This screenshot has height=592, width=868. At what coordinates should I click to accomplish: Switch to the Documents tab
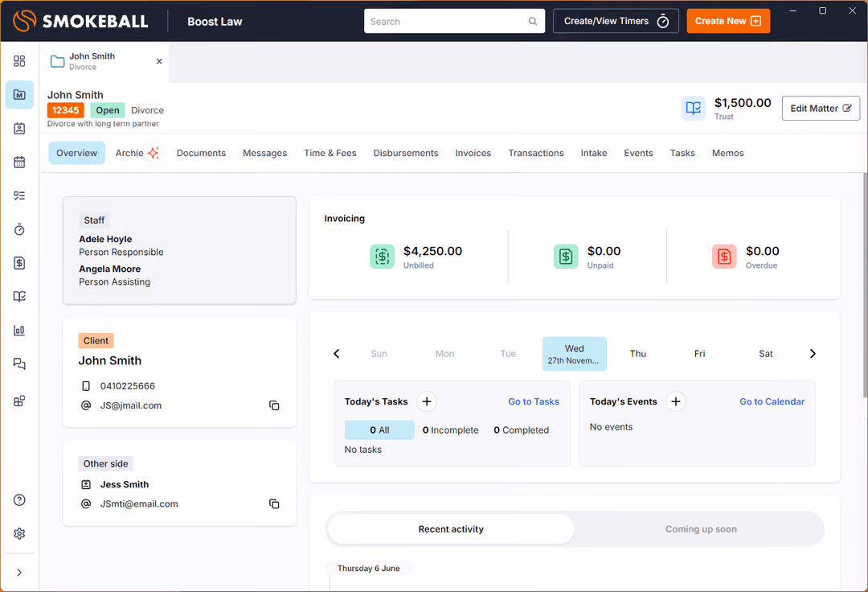pyautogui.click(x=201, y=153)
